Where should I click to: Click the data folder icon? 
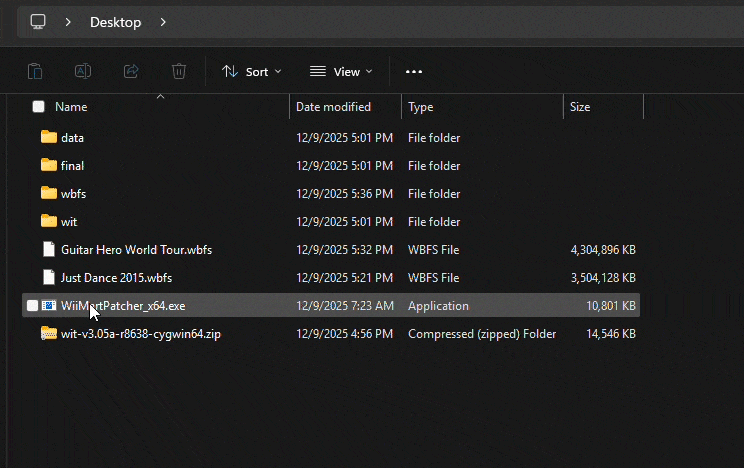click(49, 138)
